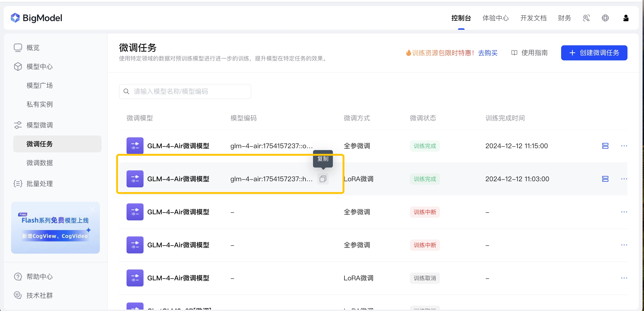
Task: Switch language via the globe icon
Action: click(605, 18)
